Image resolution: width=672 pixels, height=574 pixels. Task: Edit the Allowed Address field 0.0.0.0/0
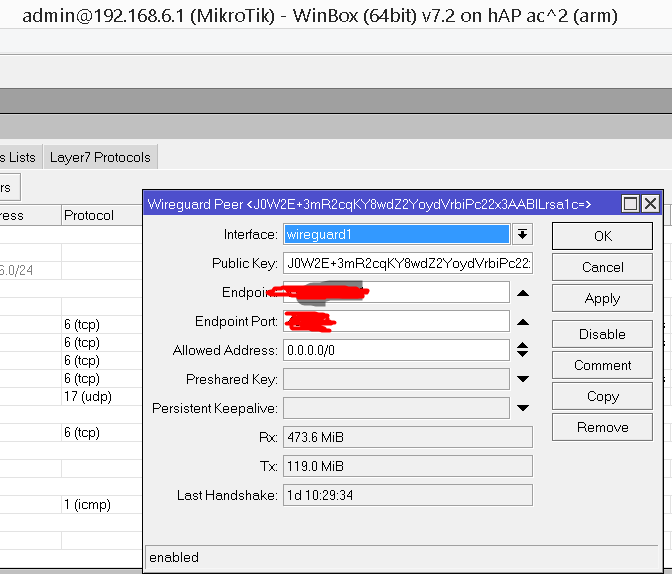[396, 350]
